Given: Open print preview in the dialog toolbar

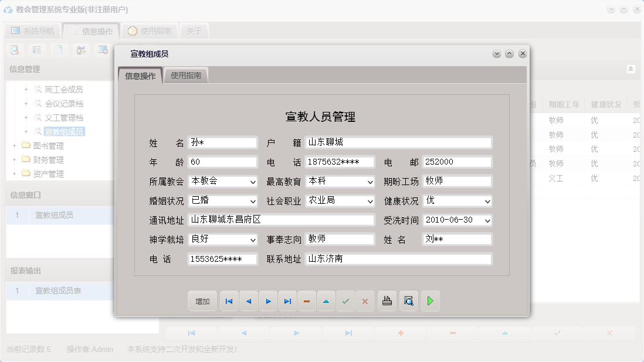Looking at the screenshot, I should [408, 300].
